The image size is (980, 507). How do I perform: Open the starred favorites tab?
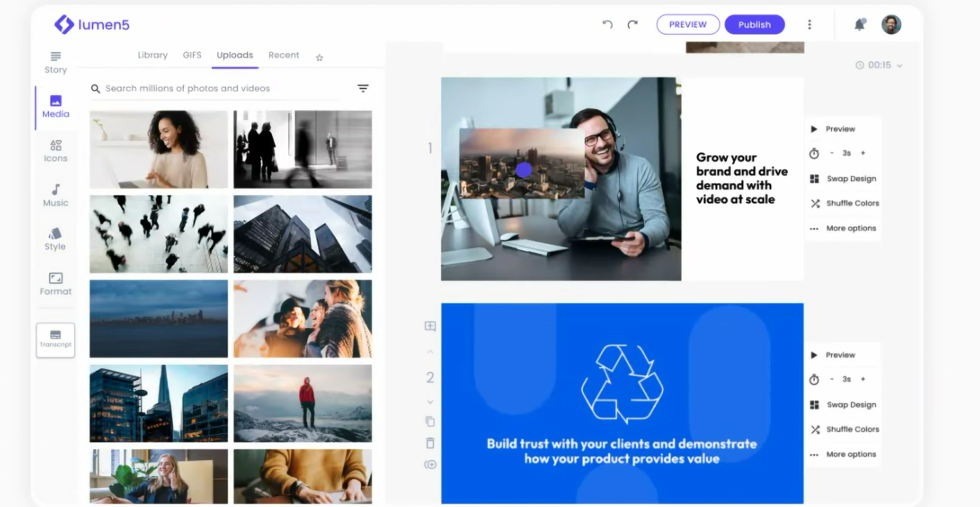pyautogui.click(x=319, y=58)
